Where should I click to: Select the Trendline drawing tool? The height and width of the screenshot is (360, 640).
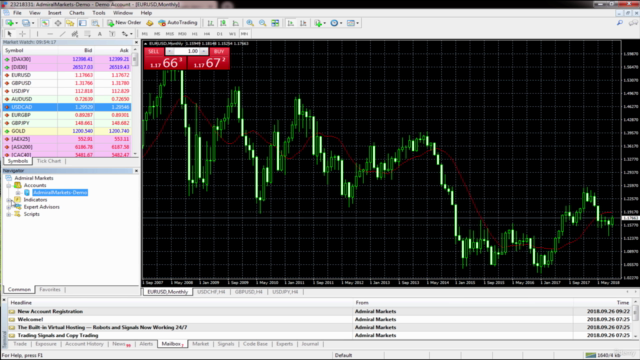(x=62, y=34)
